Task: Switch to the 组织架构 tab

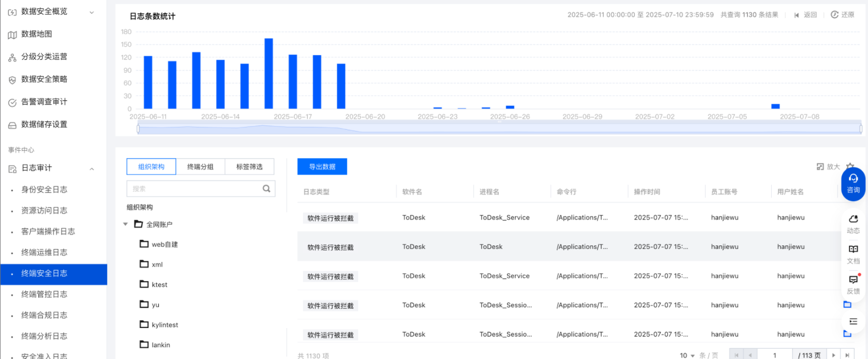Action: (x=151, y=167)
